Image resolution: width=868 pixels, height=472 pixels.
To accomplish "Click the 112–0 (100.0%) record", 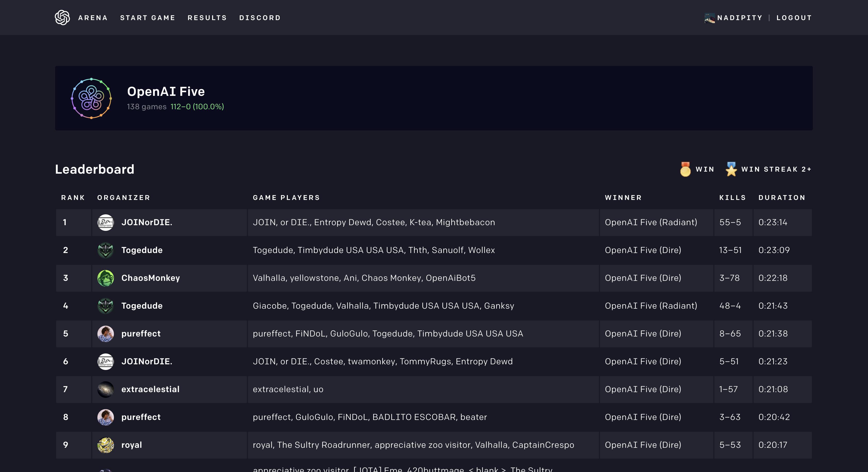I will (197, 107).
